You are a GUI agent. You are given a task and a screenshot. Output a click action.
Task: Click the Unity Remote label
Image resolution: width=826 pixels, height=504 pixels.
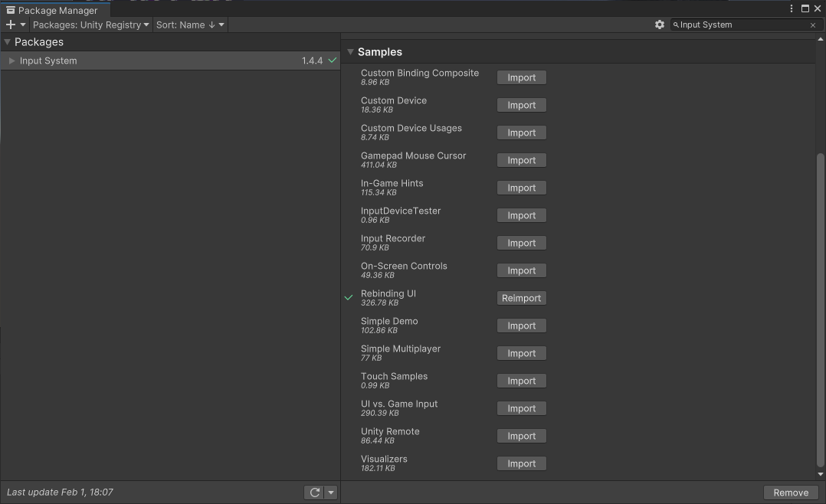(390, 431)
